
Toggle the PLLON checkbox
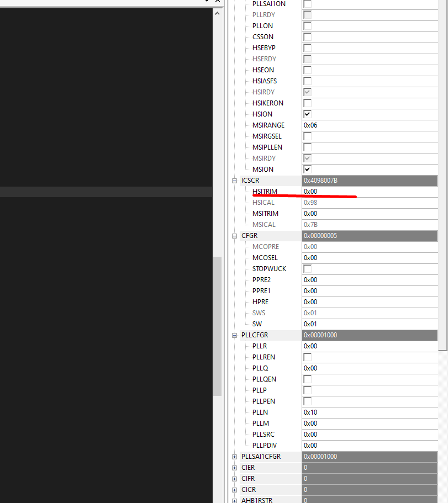tap(308, 26)
